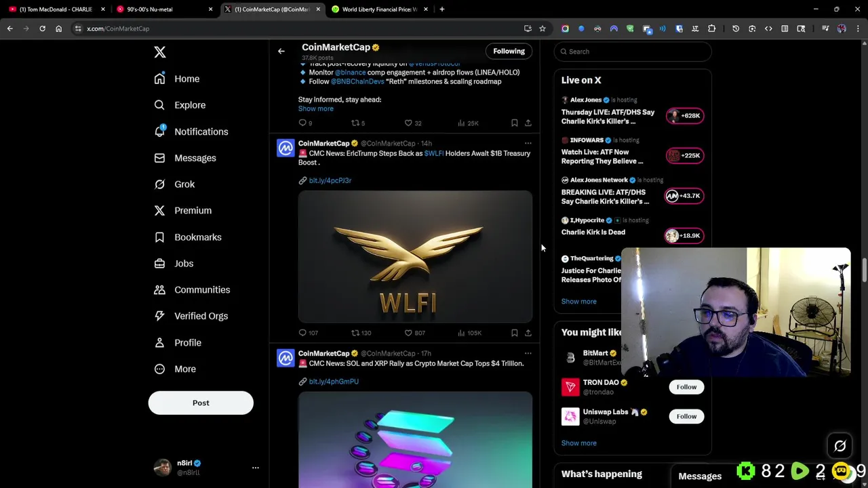Repost the post with 5 reposts
Image resolution: width=868 pixels, height=488 pixels.
(357, 123)
